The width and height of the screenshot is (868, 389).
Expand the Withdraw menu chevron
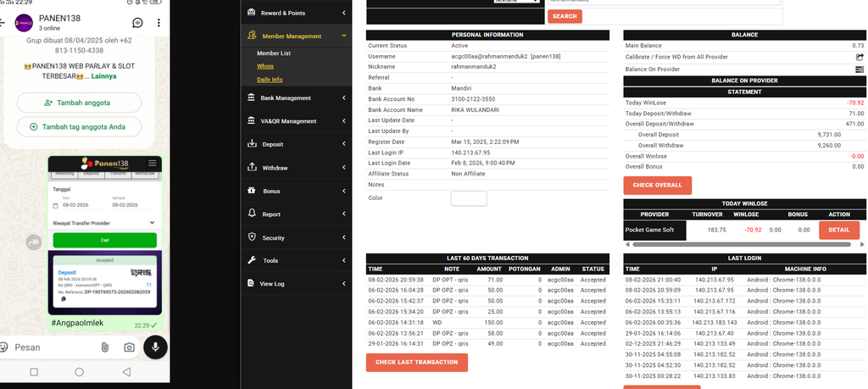coord(344,168)
